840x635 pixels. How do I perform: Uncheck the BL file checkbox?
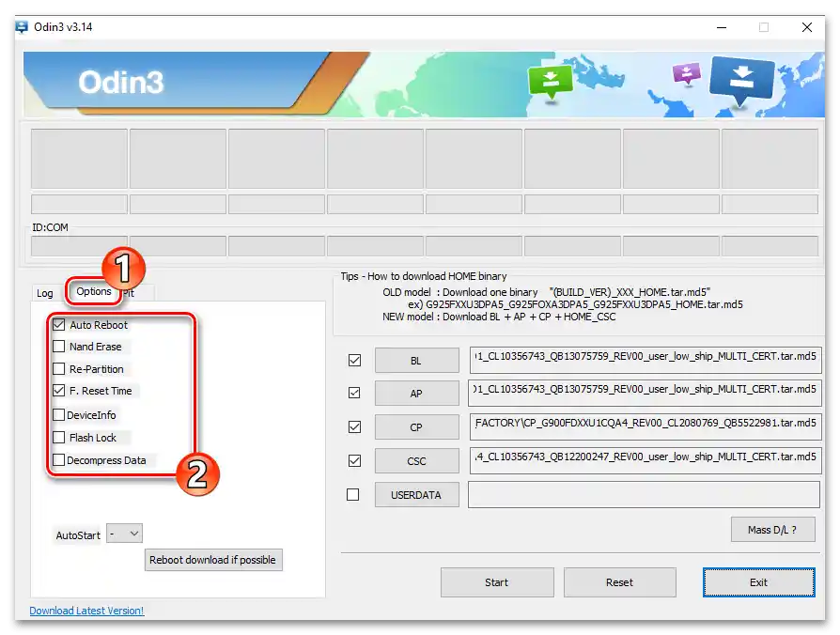(354, 361)
